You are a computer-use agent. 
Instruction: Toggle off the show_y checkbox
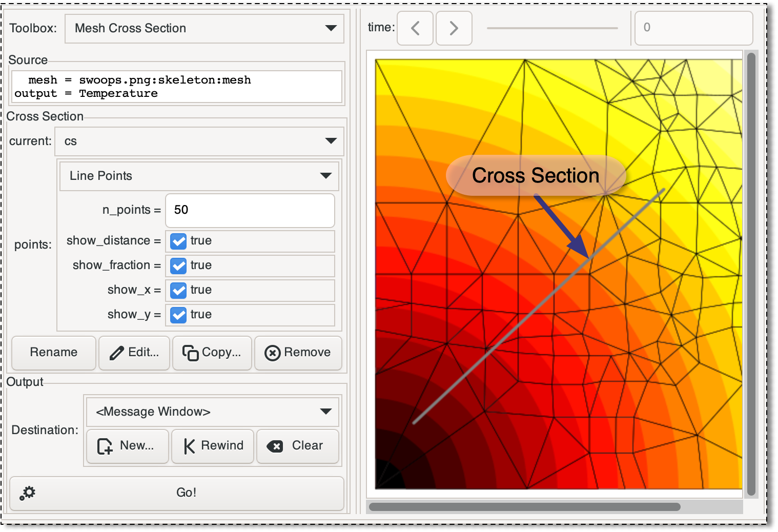coord(178,315)
